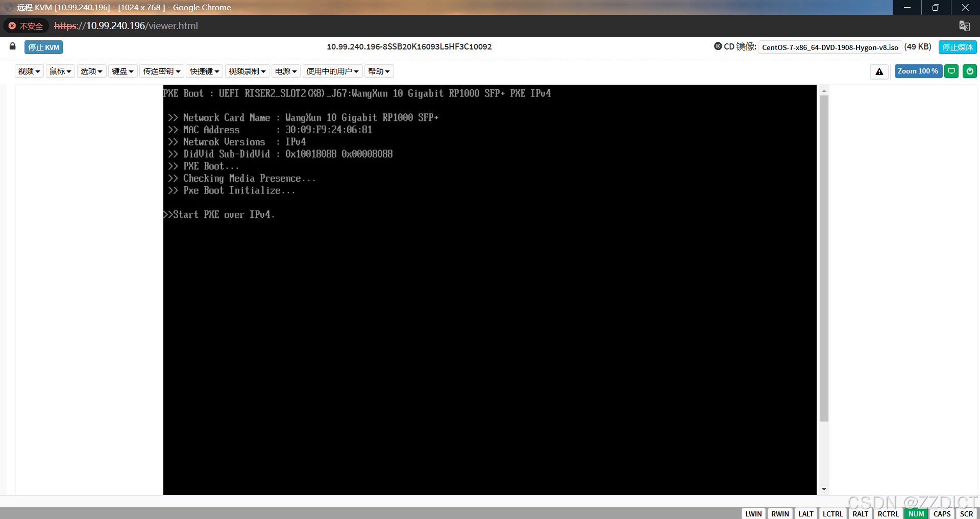The image size is (980, 519).
Task: Toggle the RALT key indicator
Action: 861,513
